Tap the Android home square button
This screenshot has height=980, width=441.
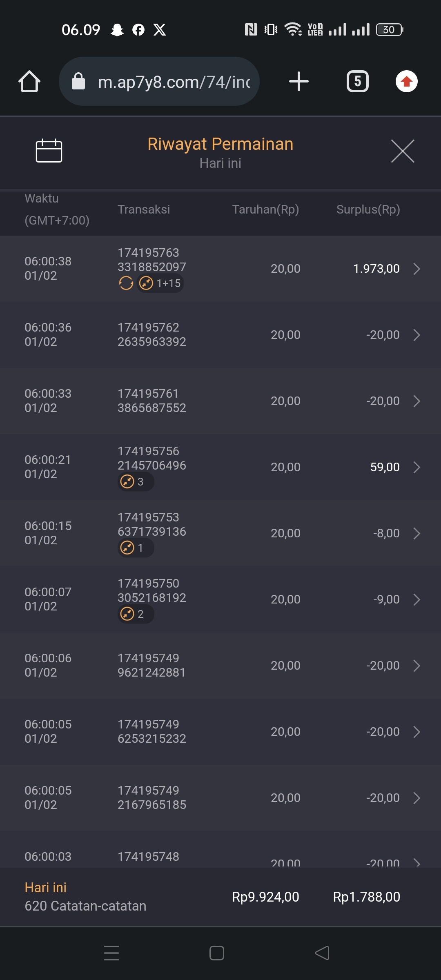pyautogui.click(x=216, y=953)
